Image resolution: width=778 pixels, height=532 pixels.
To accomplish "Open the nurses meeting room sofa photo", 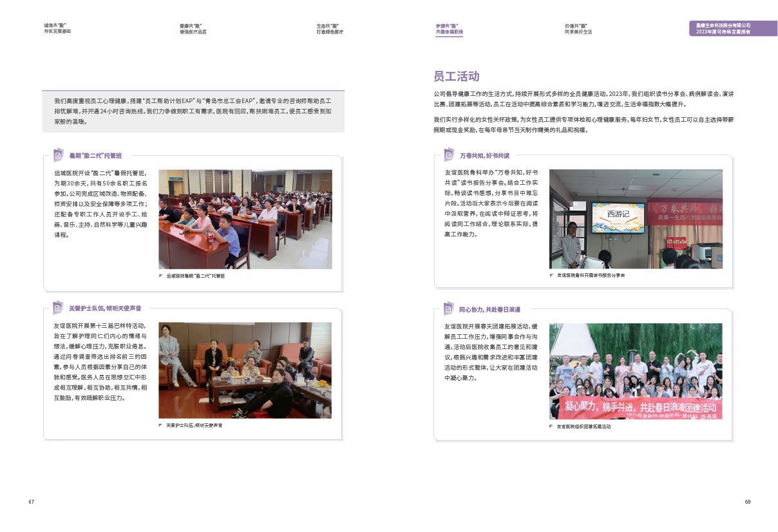I will pyautogui.click(x=245, y=370).
